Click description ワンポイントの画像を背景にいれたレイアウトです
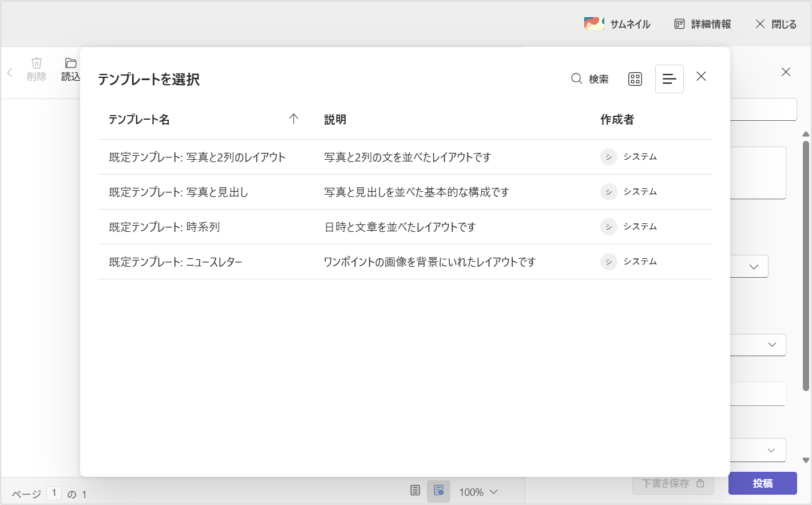This screenshot has height=505, width=812. click(430, 262)
